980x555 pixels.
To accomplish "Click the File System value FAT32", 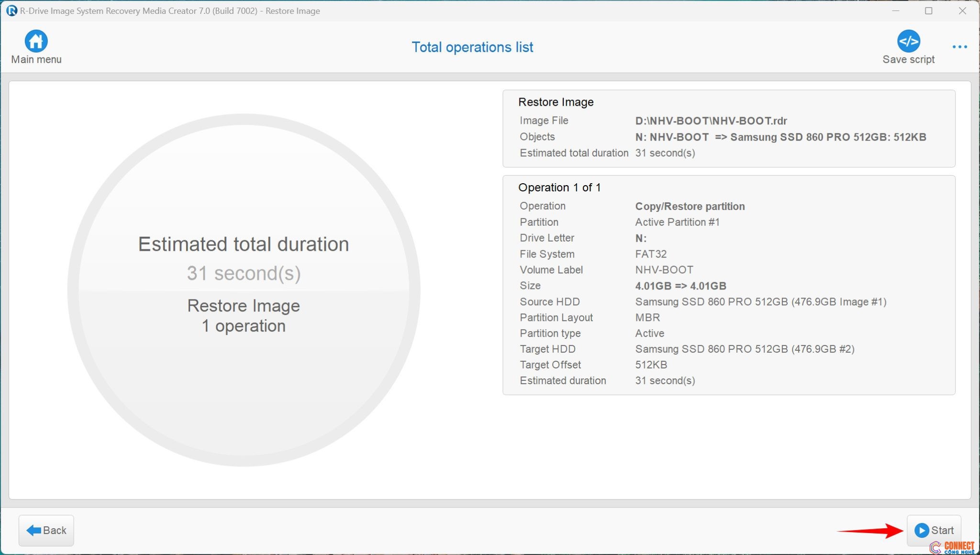I will (x=651, y=254).
